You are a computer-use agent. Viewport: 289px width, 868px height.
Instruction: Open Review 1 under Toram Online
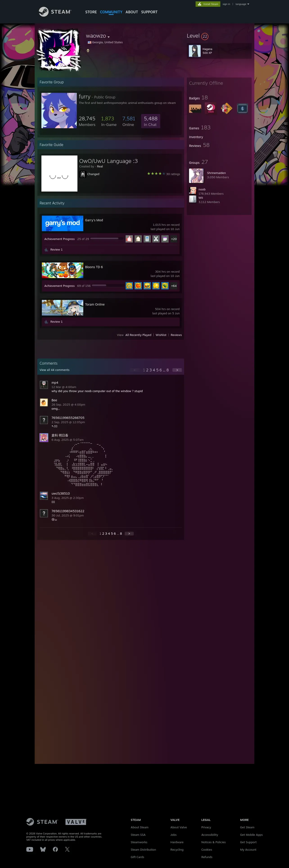pos(56,322)
